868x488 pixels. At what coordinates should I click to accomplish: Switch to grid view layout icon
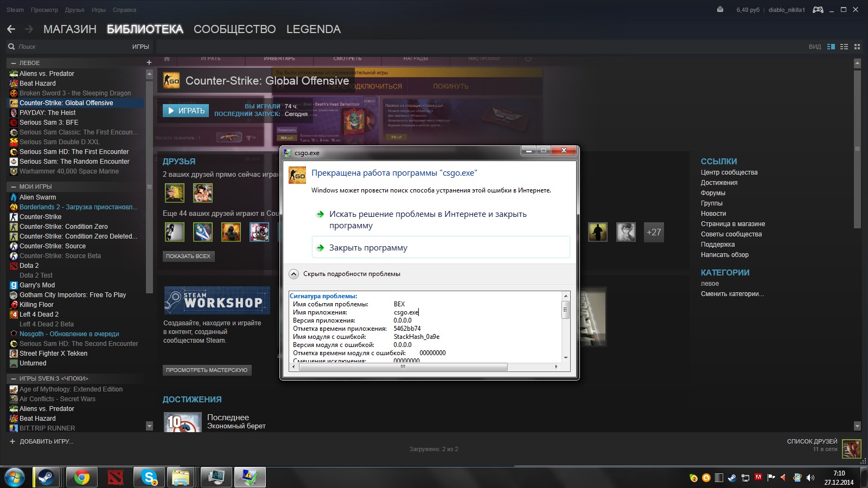[857, 47]
